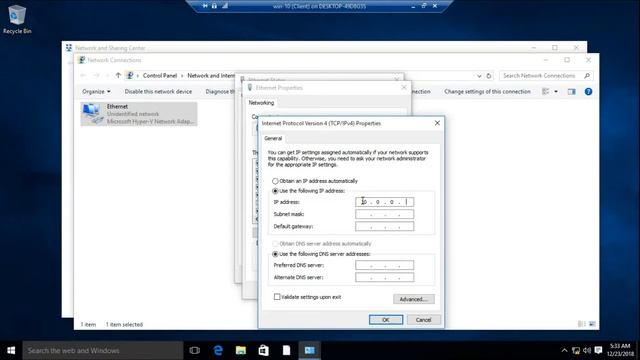The height and width of the screenshot is (360, 640).
Task: Select the General tab in IPv4 Properties
Action: tap(273, 138)
